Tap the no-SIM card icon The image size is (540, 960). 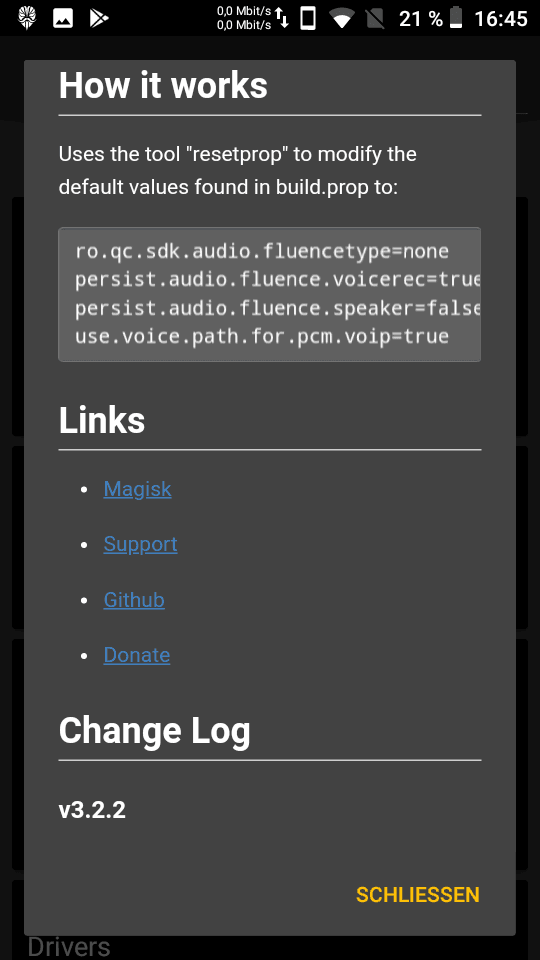point(375,18)
